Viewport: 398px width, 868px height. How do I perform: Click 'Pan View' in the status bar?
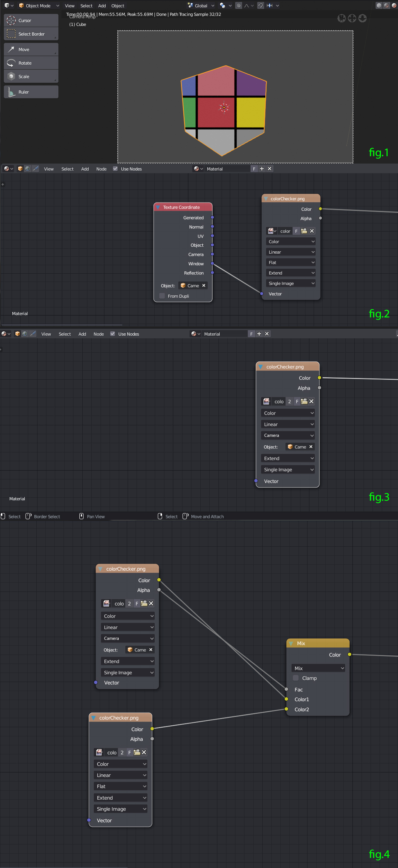click(96, 517)
